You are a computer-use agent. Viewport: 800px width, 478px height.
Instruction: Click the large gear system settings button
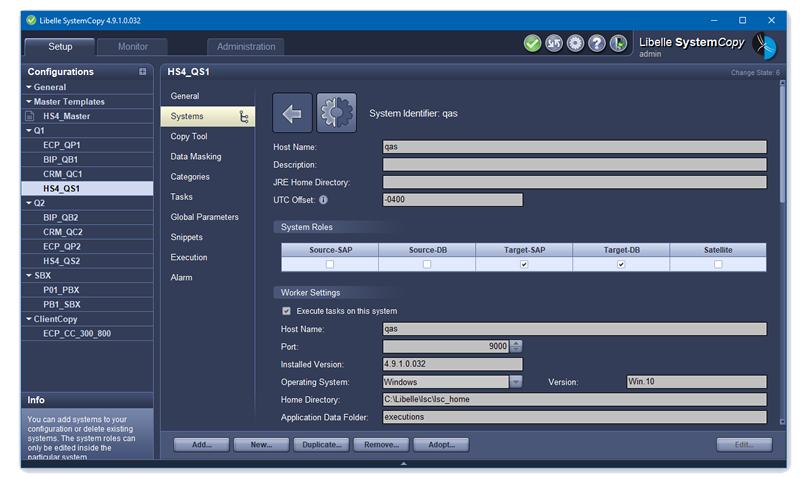click(x=336, y=113)
